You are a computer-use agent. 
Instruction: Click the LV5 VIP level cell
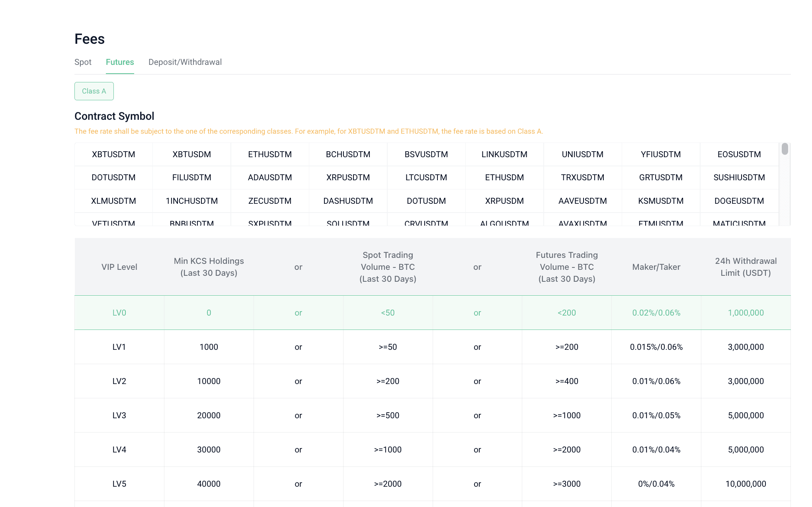119,484
